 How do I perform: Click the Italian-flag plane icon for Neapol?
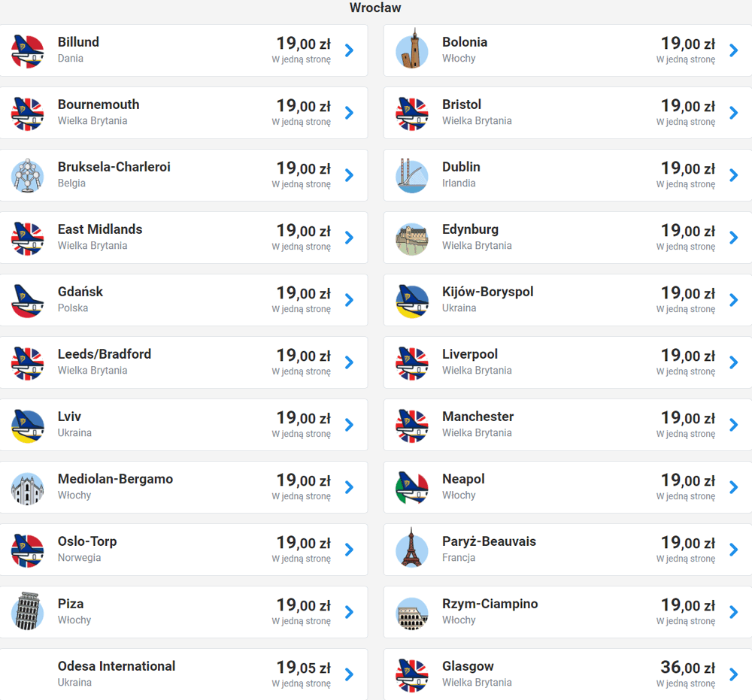point(411,487)
